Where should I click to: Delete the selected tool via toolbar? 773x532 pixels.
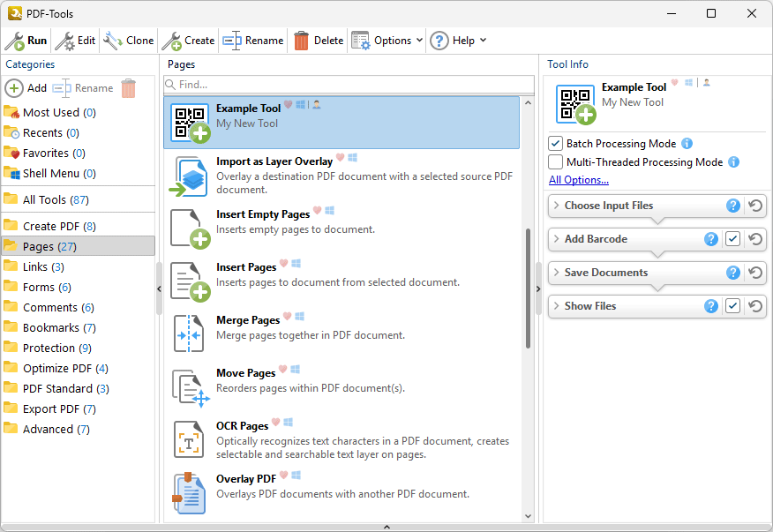tap(319, 41)
